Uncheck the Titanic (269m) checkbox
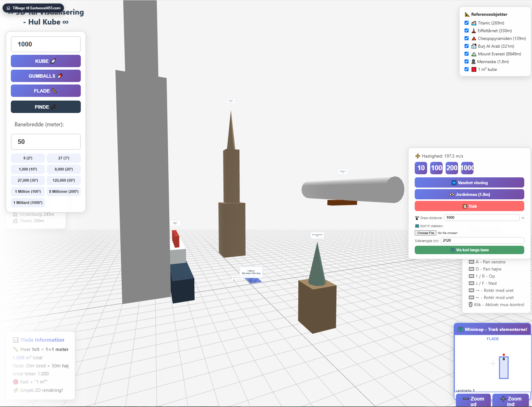Image resolution: width=532 pixels, height=407 pixels. click(466, 23)
